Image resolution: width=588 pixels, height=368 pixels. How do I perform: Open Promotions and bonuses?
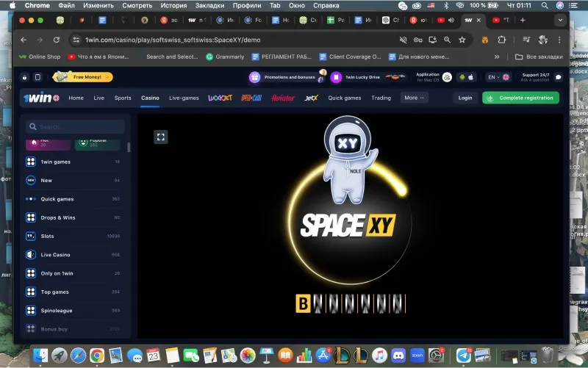(x=288, y=77)
